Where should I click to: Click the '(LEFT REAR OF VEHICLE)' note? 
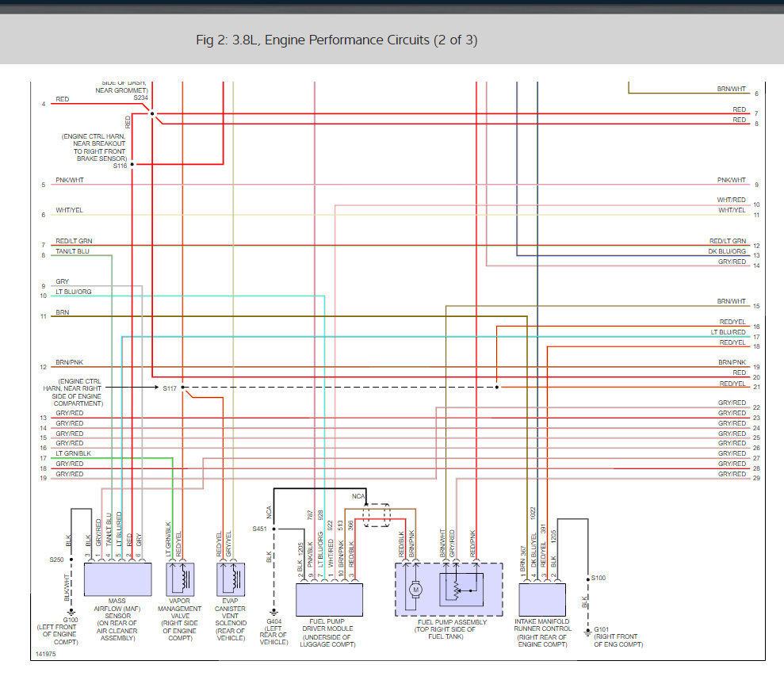[x=273, y=635]
